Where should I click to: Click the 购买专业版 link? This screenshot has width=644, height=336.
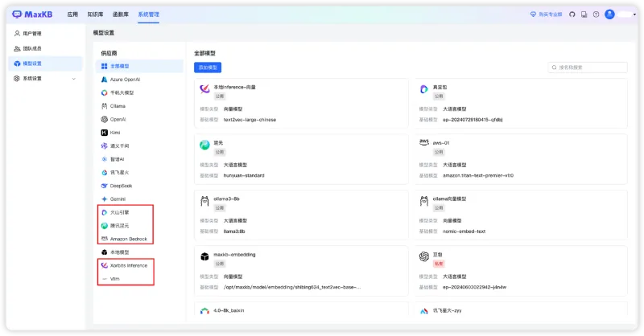click(x=547, y=14)
